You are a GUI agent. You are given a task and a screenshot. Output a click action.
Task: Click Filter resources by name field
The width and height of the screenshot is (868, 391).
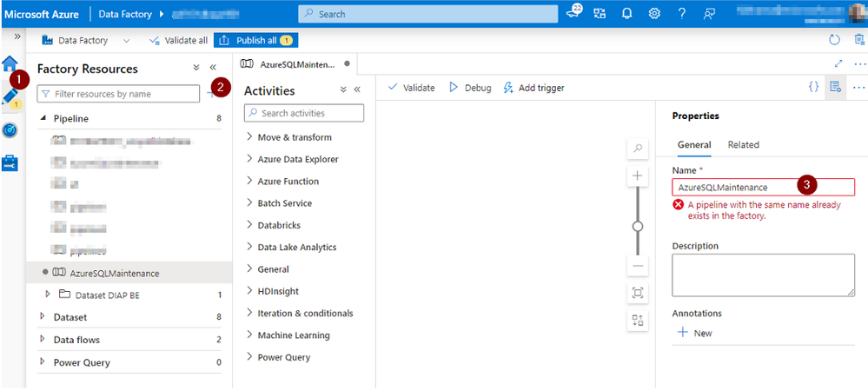(x=118, y=94)
